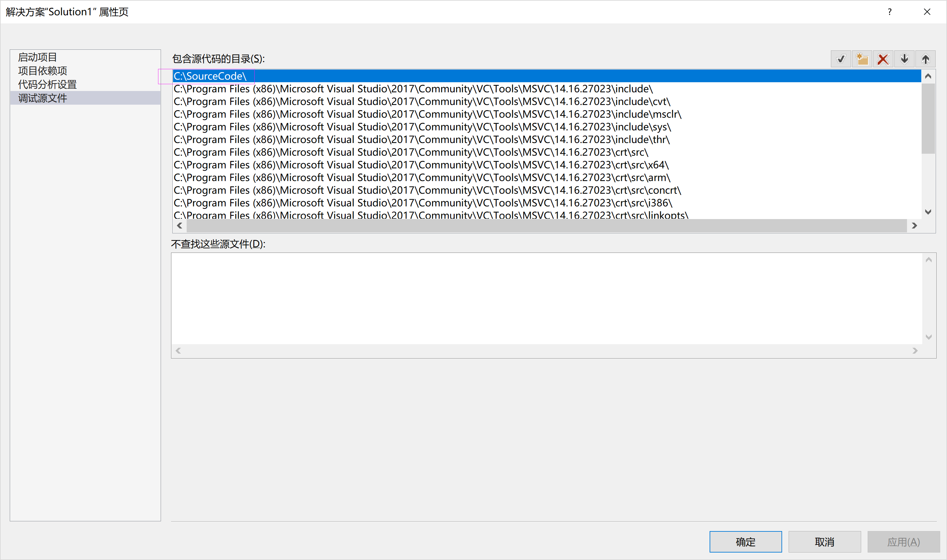This screenshot has height=560, width=947.
Task: Select 项目依赖项 in left tree
Action: [42, 71]
